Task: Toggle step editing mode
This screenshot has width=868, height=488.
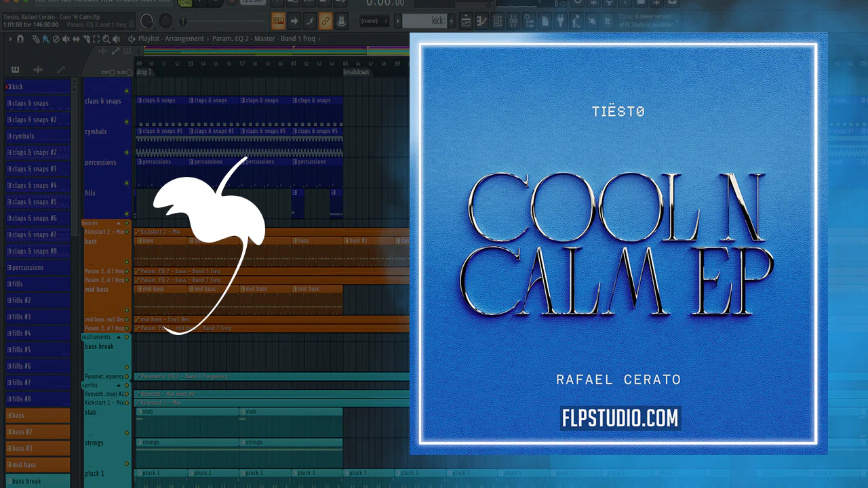Action: [x=310, y=21]
